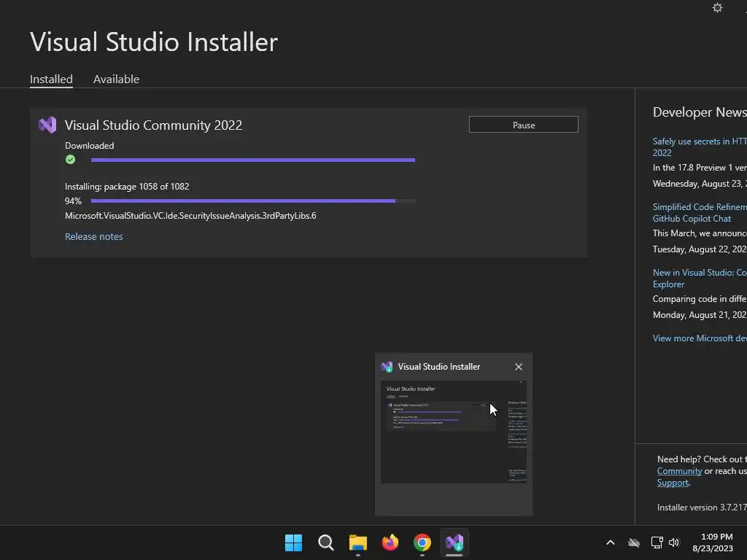747x560 pixels.
Task: Click View more Microsoft developer news
Action: click(x=700, y=338)
